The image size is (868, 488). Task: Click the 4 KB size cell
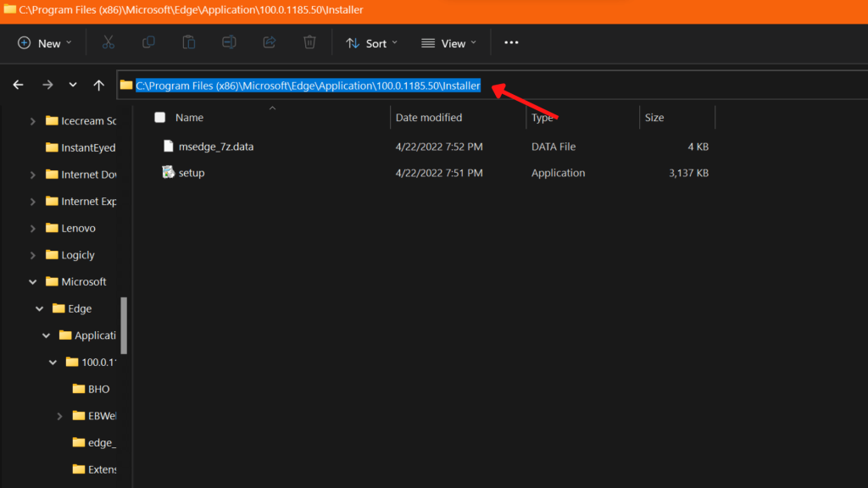(x=698, y=147)
